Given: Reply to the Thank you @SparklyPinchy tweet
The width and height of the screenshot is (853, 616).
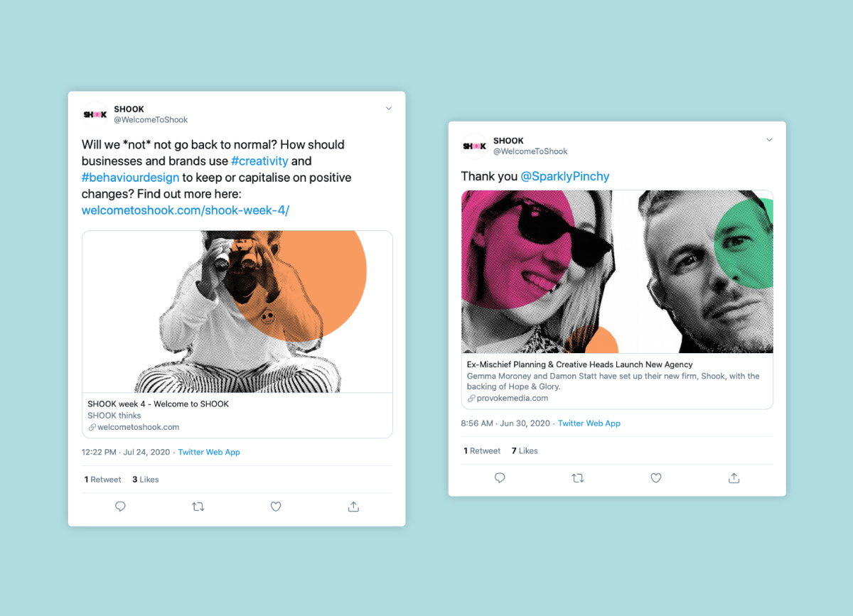Looking at the screenshot, I should click(500, 478).
